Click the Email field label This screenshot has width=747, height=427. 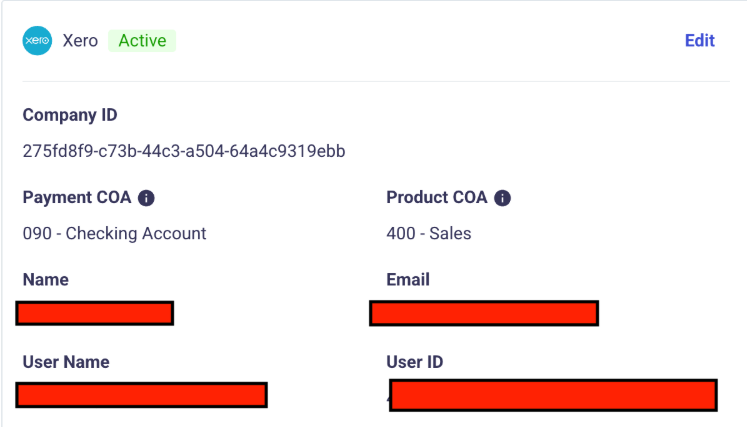408,280
